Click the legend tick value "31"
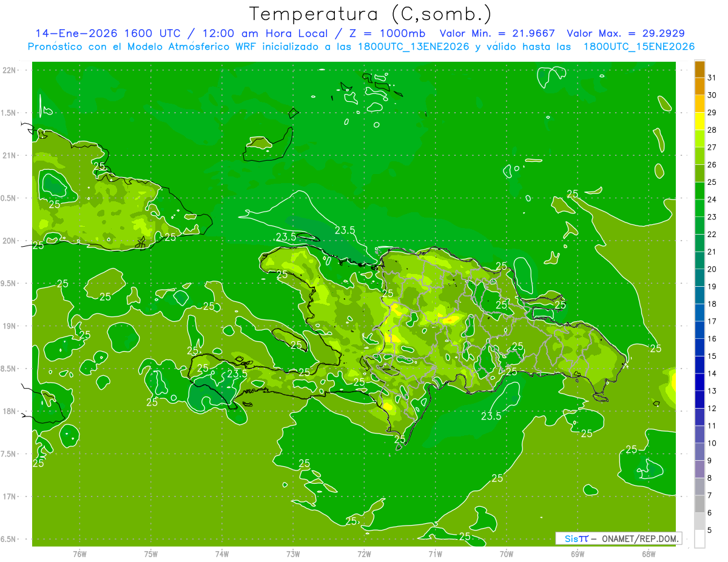The height and width of the screenshot is (562, 728). click(712, 78)
